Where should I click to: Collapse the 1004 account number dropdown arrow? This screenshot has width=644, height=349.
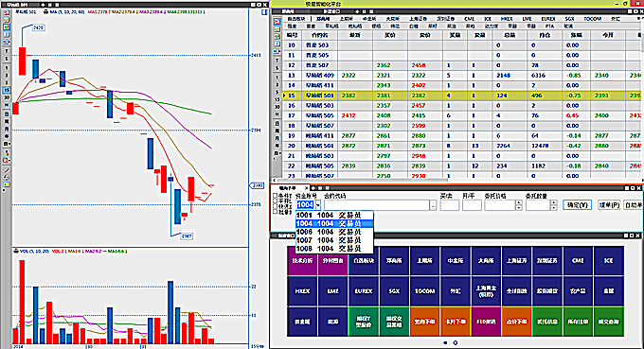click(318, 205)
